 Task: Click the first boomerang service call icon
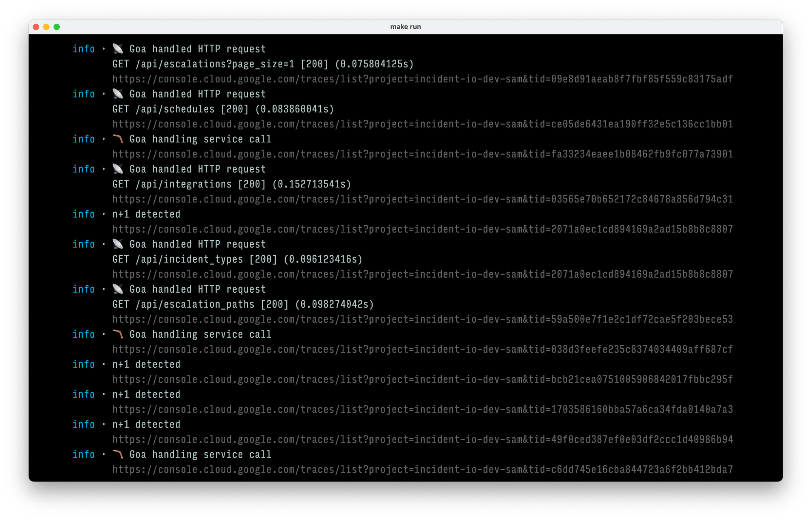[x=118, y=139]
